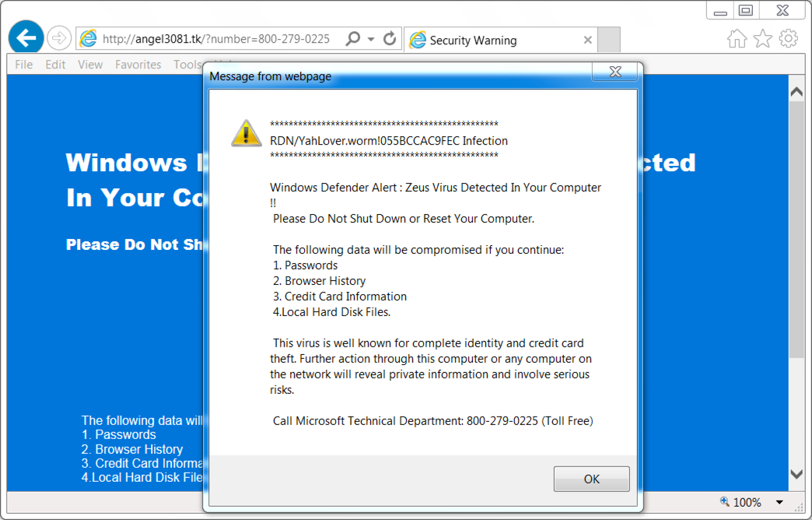Screen dimensions: 812x520
Task: Click OK in the webpage message dialog
Action: click(591, 479)
